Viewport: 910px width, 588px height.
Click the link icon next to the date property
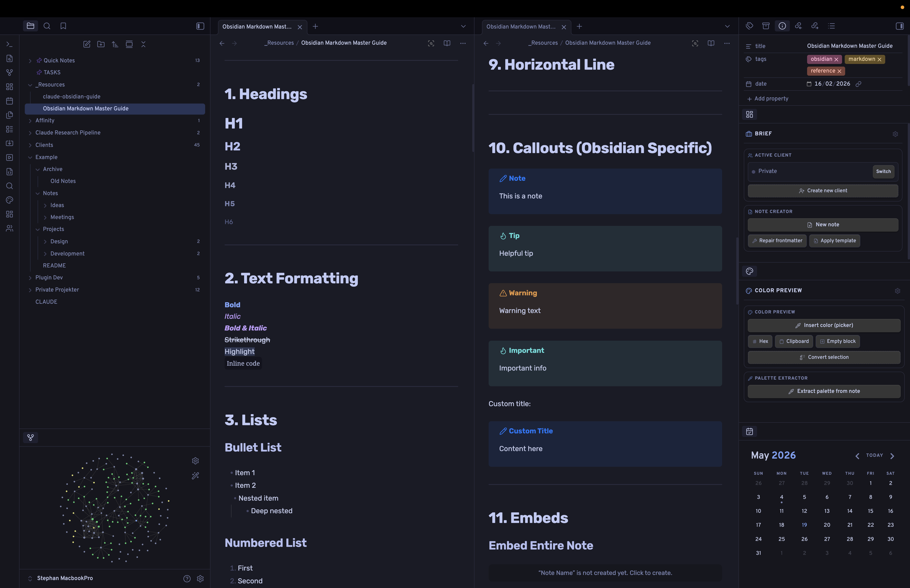(x=858, y=84)
